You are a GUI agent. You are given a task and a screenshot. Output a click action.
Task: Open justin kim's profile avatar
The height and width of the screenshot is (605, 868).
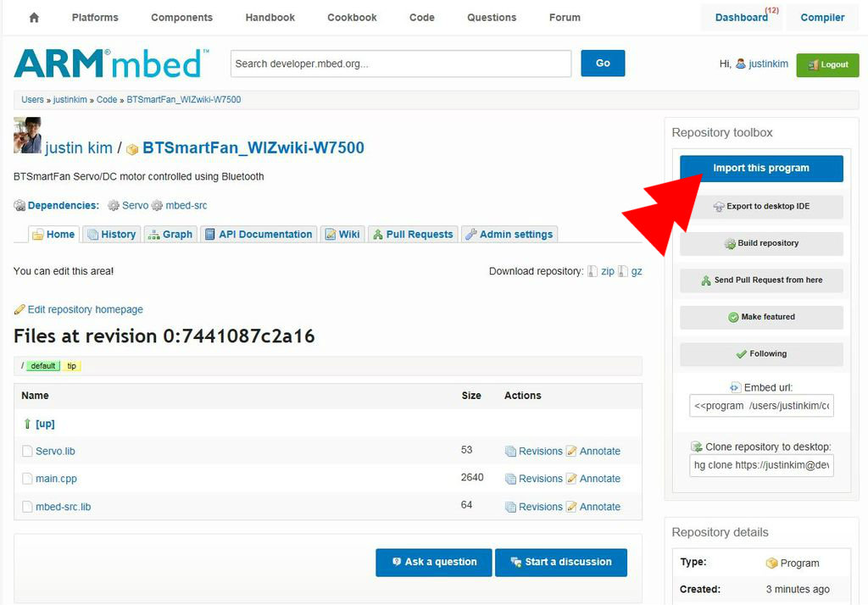[x=27, y=135]
